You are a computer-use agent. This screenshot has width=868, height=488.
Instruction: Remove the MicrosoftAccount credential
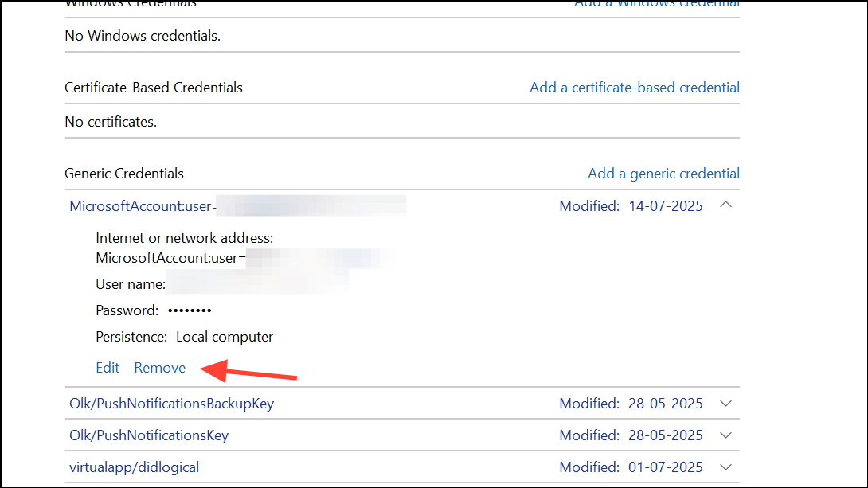pos(159,368)
